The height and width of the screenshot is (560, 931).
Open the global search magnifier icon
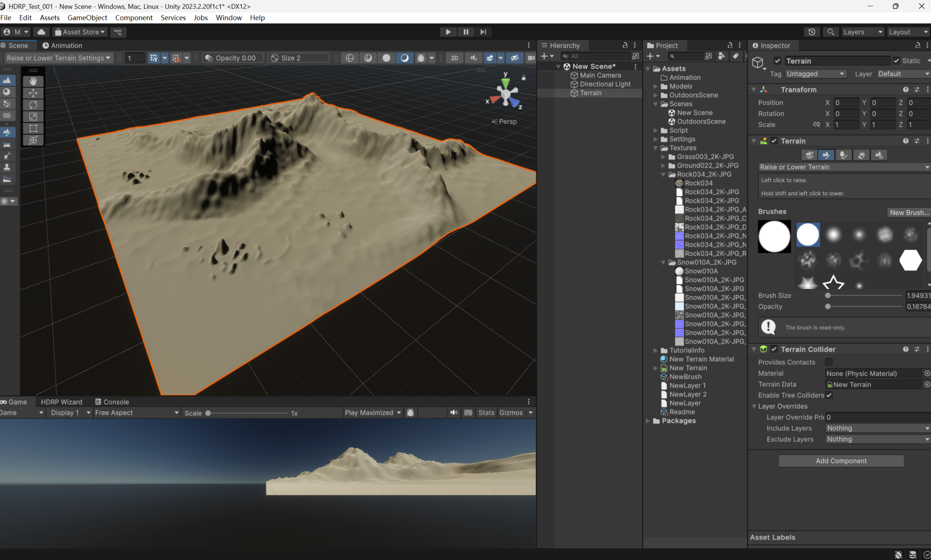(x=831, y=32)
